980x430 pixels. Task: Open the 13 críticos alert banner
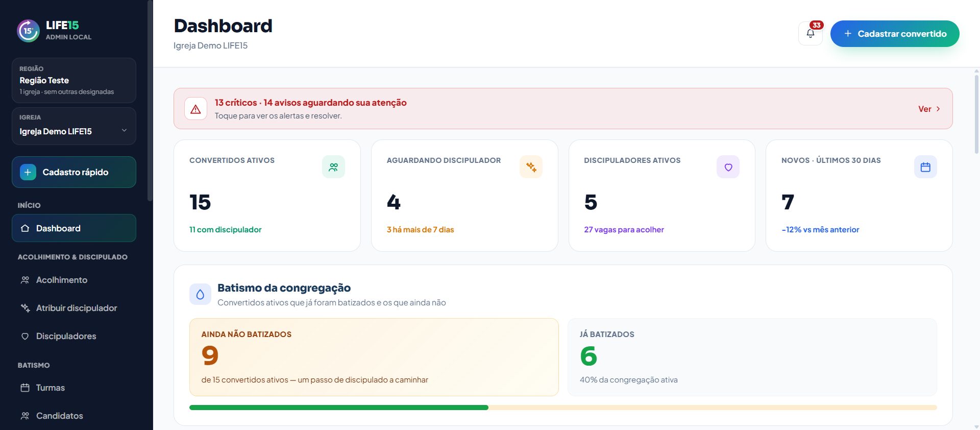coord(563,109)
